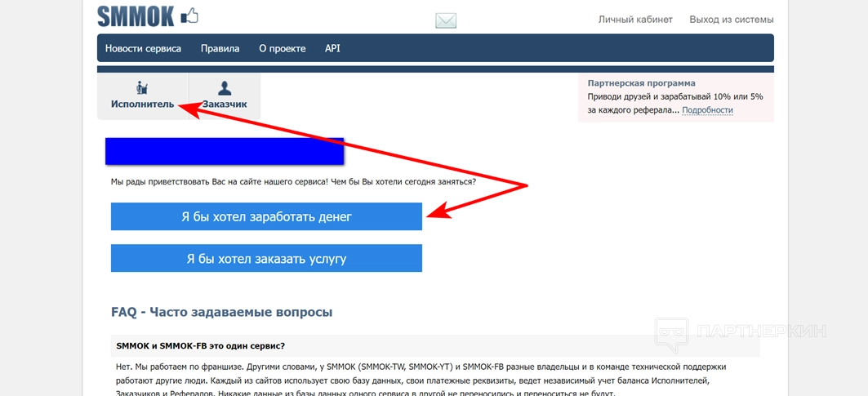Click the Исполнитель worker icon
This screenshot has height=396, width=868.
pos(142,87)
